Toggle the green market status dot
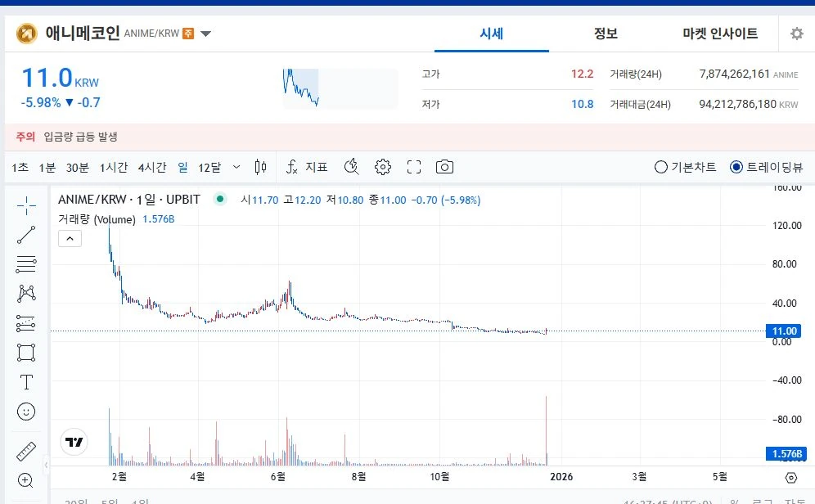This screenshot has width=815, height=504. point(220,199)
